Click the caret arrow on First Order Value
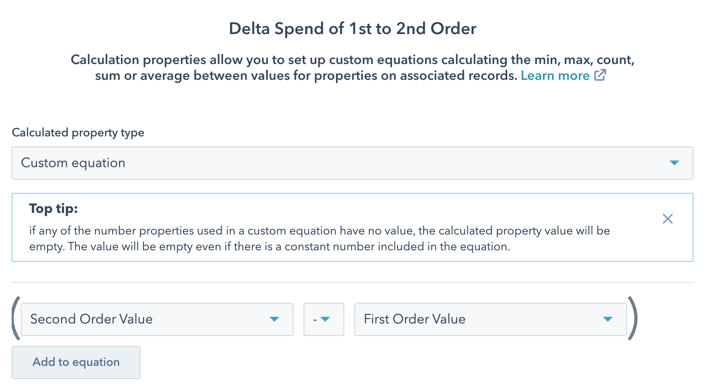Image resolution: width=711 pixels, height=390 pixels. (608, 319)
